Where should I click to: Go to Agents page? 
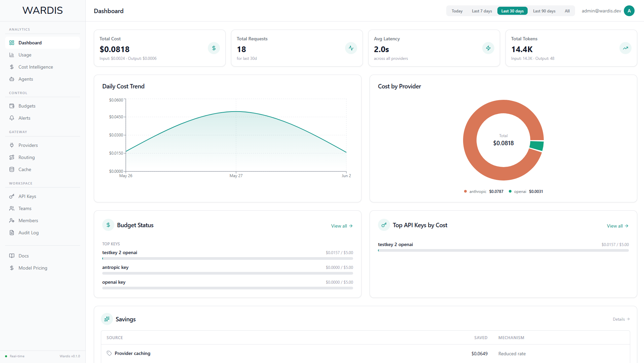tap(43, 79)
